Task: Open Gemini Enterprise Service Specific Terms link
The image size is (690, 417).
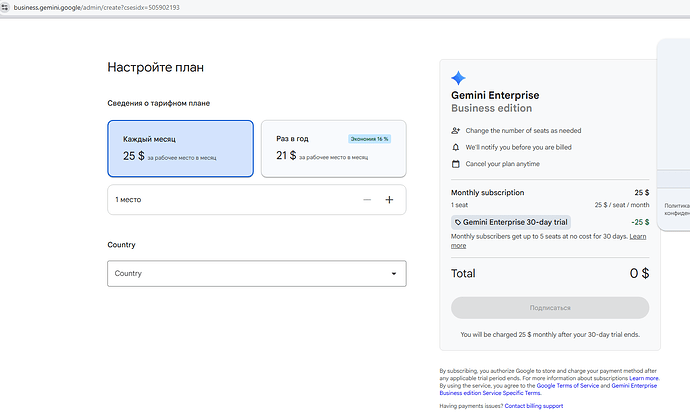Action: point(548,389)
